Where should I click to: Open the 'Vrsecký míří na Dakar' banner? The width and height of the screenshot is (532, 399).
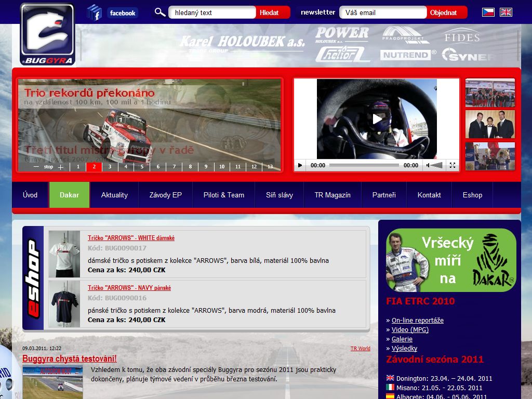click(451, 260)
